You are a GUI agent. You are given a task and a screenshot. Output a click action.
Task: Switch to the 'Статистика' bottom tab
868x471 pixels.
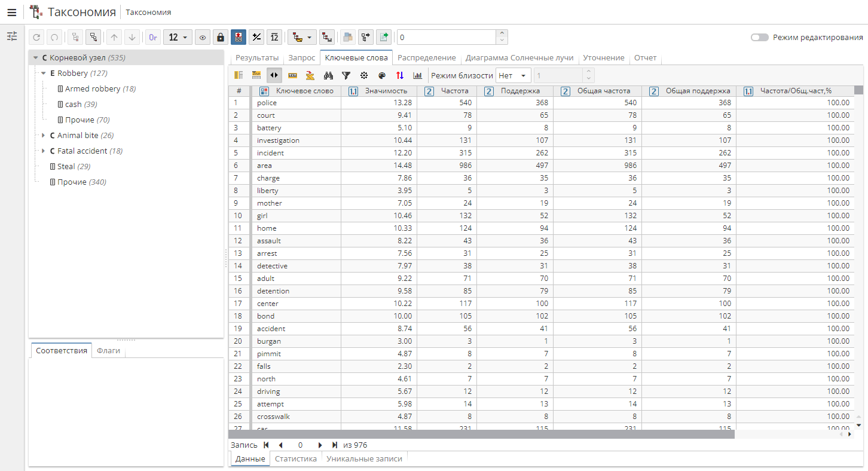pos(296,458)
